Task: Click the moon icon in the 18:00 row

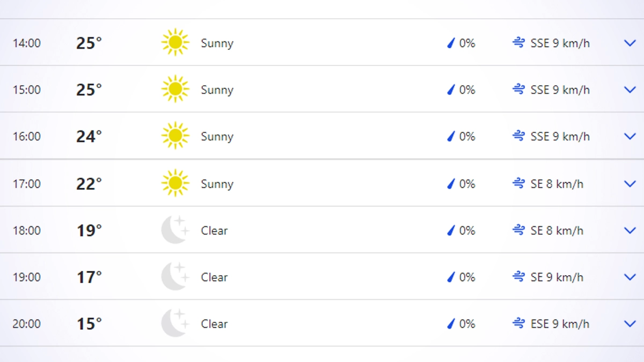Action: tap(175, 231)
